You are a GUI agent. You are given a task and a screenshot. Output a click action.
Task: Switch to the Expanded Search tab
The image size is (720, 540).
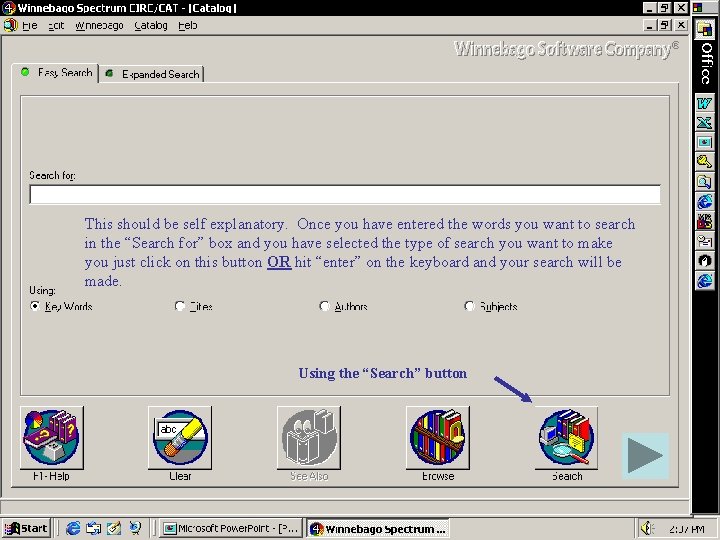point(152,74)
